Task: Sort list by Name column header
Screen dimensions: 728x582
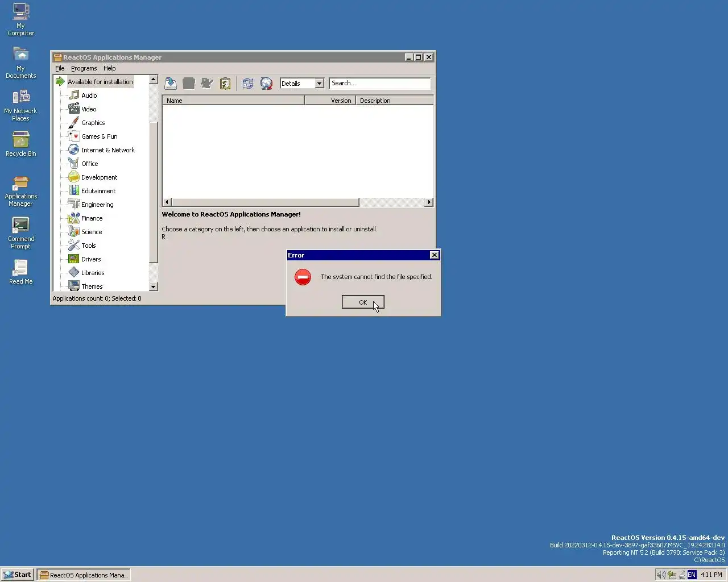Action: (233, 101)
